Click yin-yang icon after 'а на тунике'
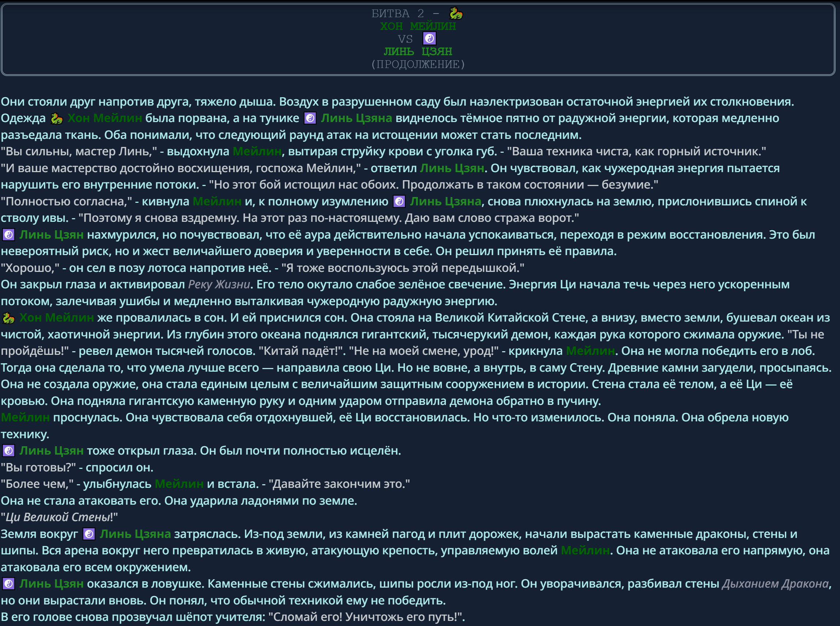The width and height of the screenshot is (840, 626). [310, 119]
